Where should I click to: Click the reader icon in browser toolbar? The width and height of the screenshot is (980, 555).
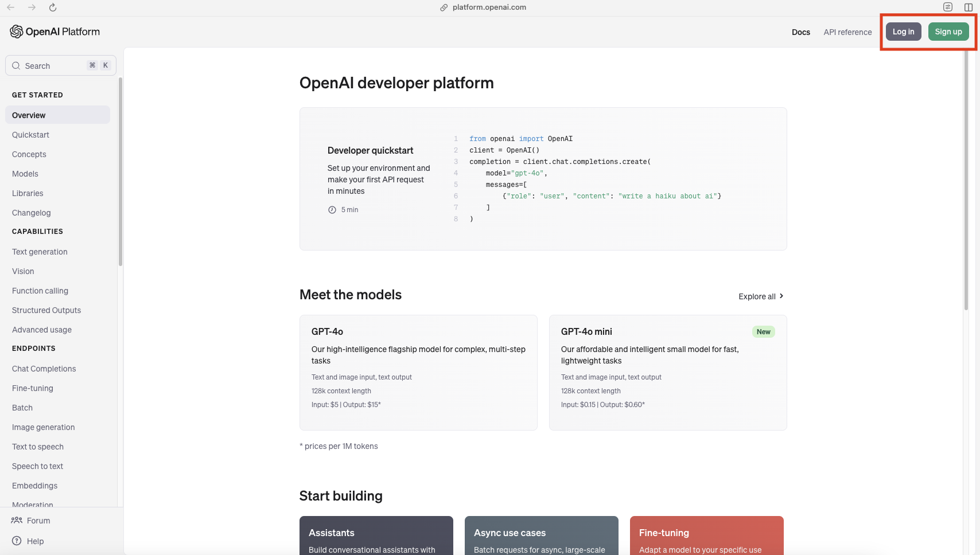click(948, 7)
